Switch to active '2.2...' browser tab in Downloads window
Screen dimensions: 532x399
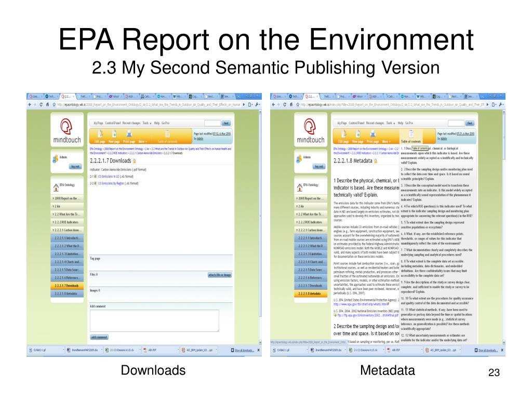click(67, 96)
